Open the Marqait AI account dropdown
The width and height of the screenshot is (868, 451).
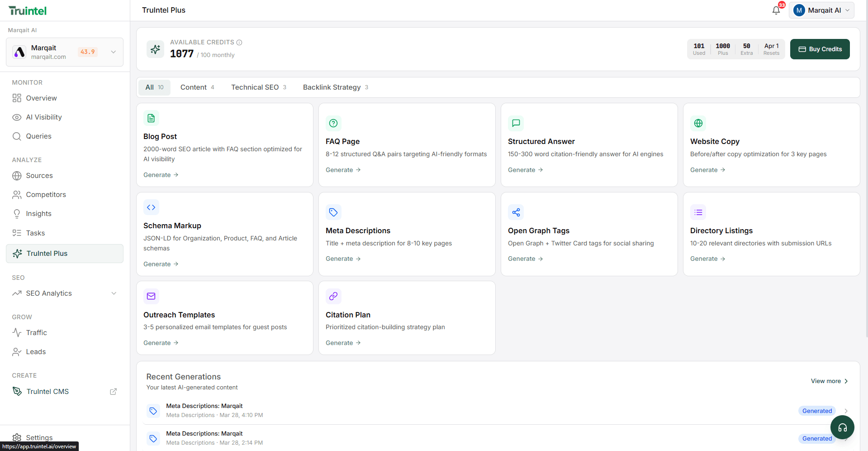[x=821, y=10]
